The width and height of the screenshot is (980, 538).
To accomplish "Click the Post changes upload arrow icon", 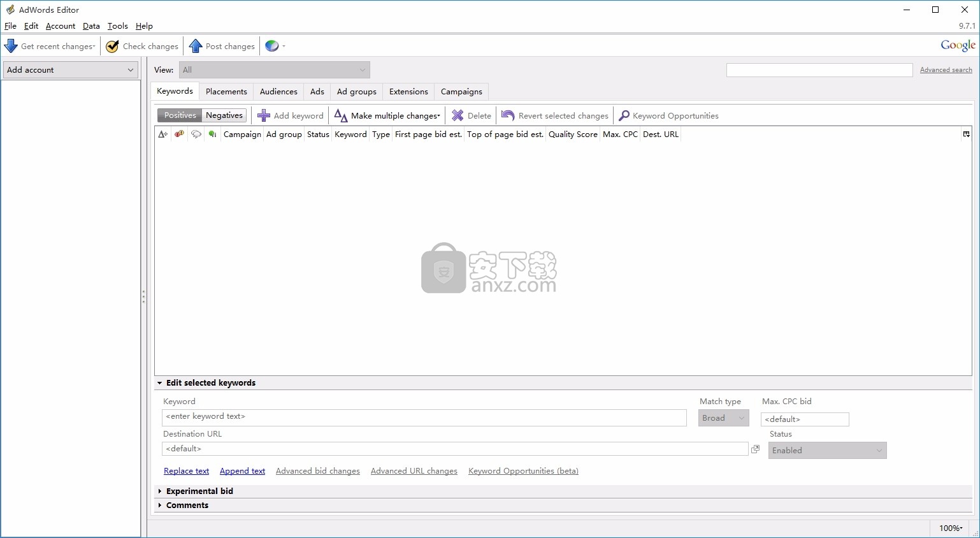I will (196, 46).
